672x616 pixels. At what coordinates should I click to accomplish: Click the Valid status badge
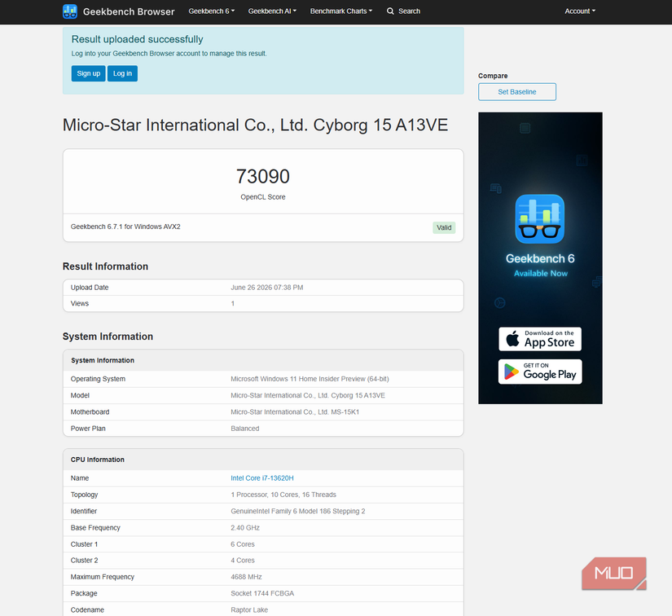click(444, 227)
